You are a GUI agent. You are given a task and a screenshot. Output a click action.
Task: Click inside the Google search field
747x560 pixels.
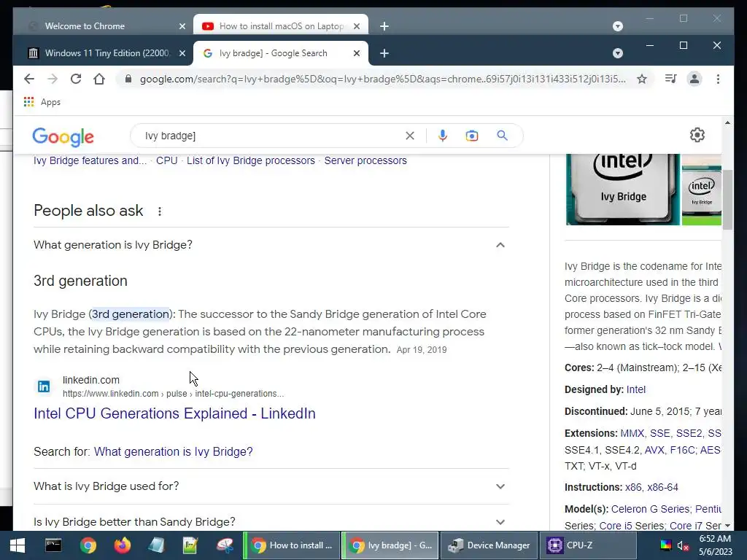coord(271,136)
